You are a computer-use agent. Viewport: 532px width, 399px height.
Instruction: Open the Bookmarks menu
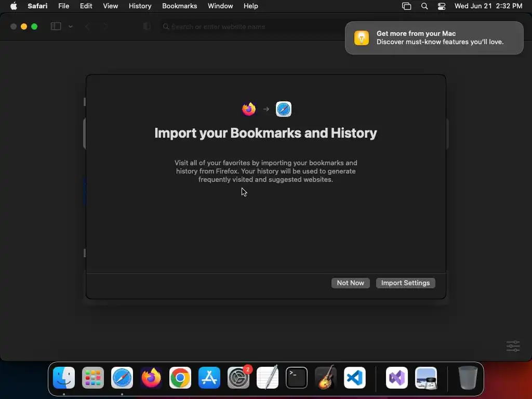click(179, 6)
